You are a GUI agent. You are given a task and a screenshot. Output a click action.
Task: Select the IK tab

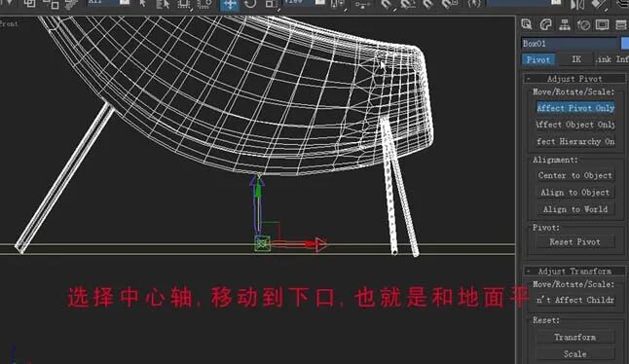coord(576,59)
